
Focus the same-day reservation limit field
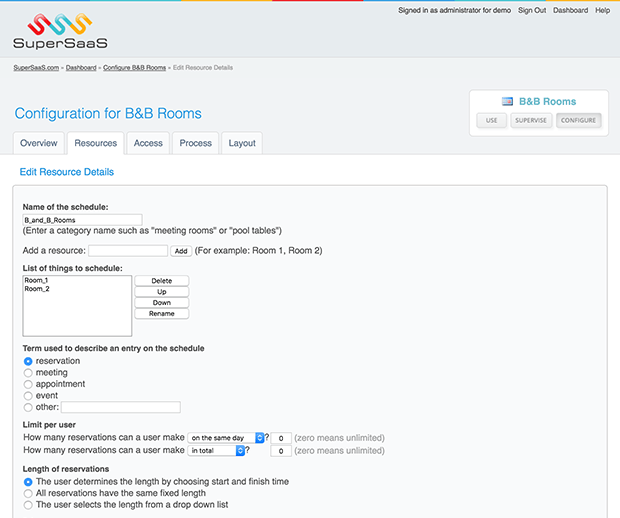281,438
